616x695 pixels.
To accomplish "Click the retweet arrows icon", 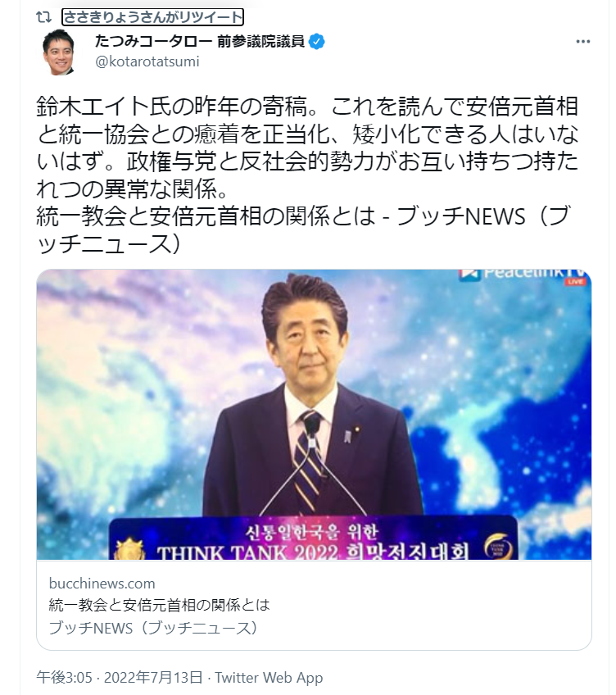I will [x=44, y=17].
